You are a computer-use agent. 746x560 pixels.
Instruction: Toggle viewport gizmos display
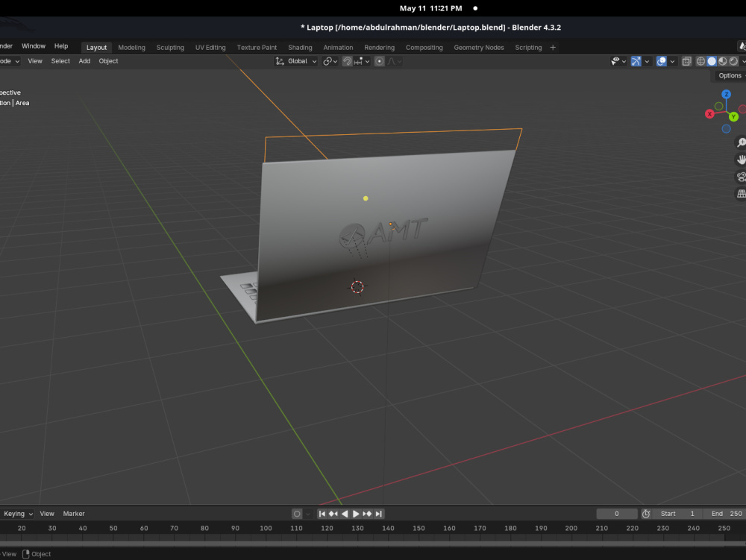pos(636,61)
